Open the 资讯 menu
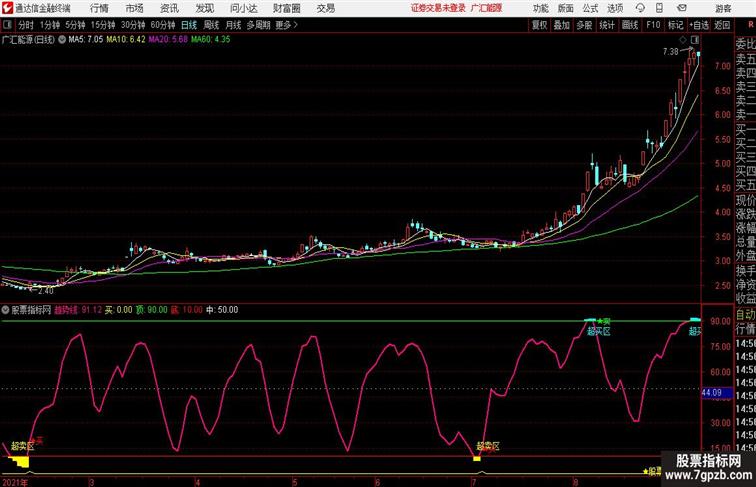Screen dimensions: 756x487 [169, 8]
